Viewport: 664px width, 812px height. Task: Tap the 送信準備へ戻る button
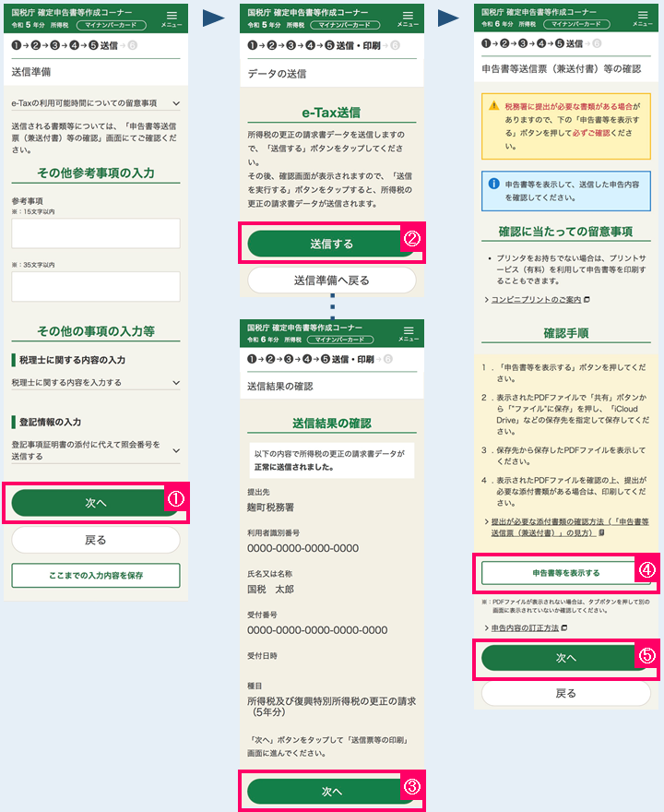(x=332, y=281)
